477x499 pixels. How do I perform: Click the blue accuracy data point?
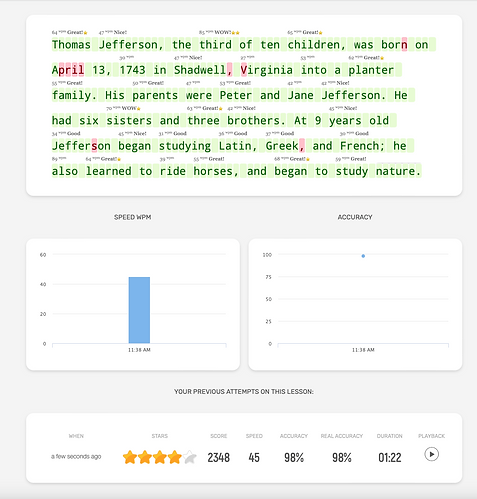pos(363,256)
